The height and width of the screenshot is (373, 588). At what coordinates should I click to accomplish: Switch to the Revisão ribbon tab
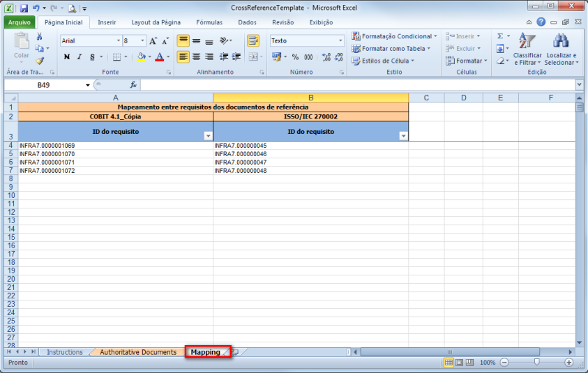pyautogui.click(x=283, y=22)
